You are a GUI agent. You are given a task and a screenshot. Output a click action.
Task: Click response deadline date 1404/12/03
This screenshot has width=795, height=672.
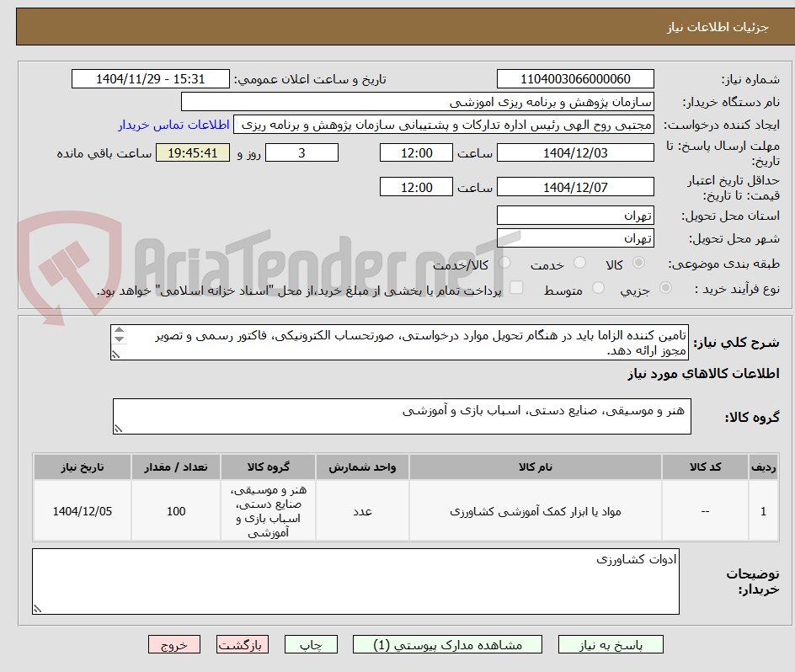click(x=575, y=152)
